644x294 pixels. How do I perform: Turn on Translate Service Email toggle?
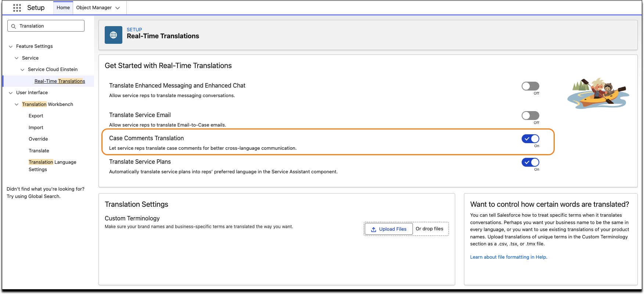pyautogui.click(x=530, y=116)
